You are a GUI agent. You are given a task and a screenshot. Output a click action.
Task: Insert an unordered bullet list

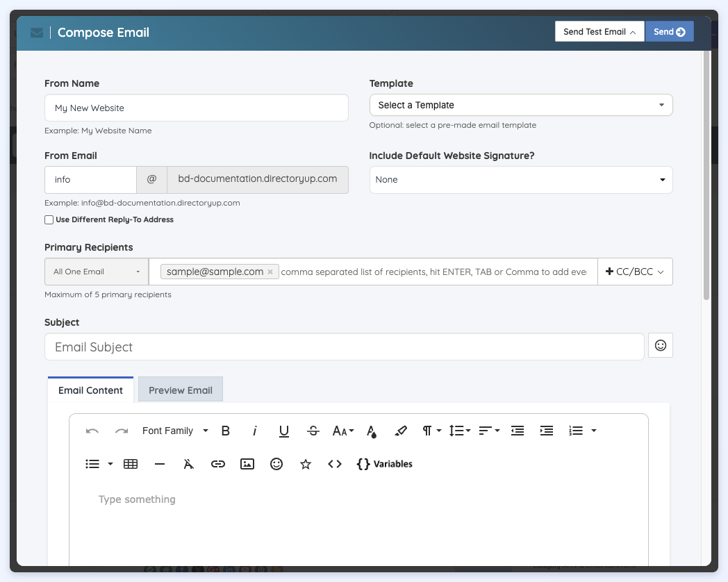coord(92,464)
